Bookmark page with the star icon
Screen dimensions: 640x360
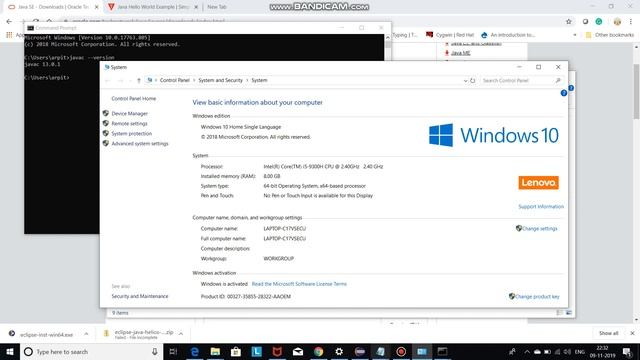point(569,21)
